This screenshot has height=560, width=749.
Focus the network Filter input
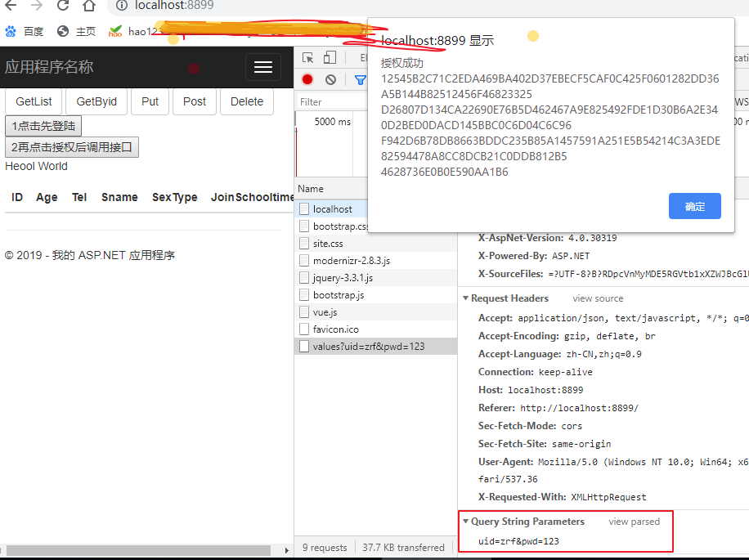[332, 101]
